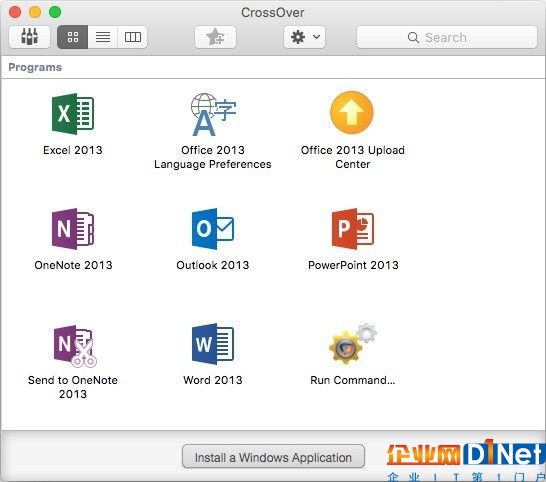Select the Outlook 2013 label
The width and height of the screenshot is (546, 482).
point(213,265)
